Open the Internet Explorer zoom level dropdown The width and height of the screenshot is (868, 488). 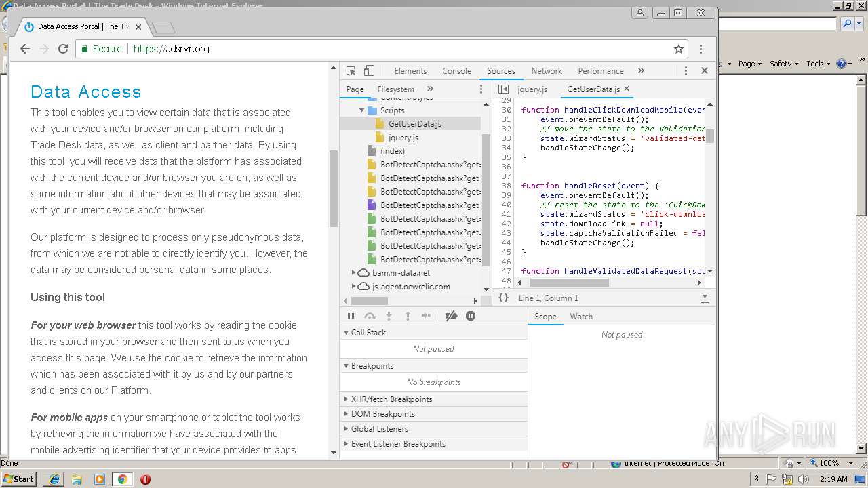coord(851,463)
